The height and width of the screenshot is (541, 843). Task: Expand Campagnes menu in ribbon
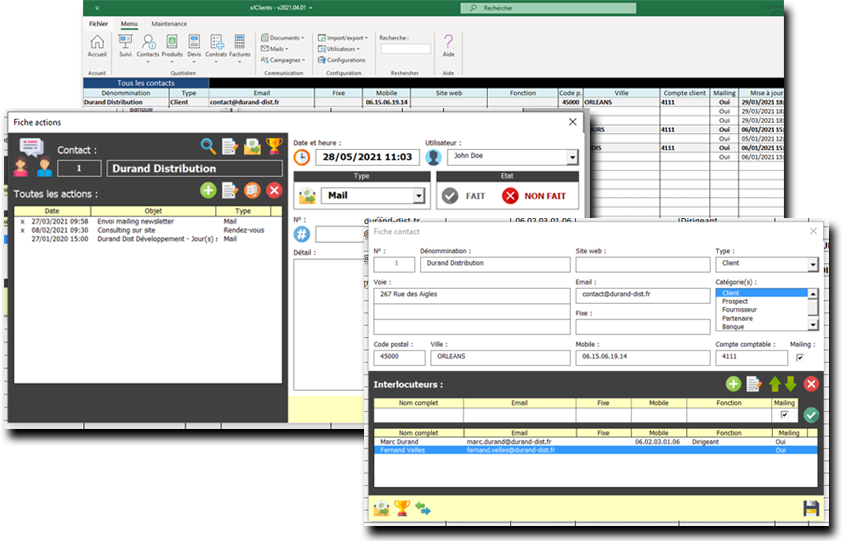tap(283, 60)
